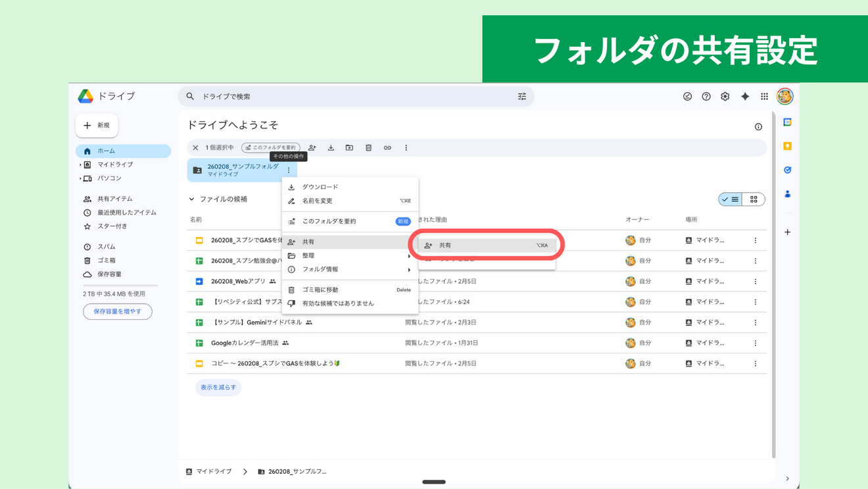Click the plus icon to get add-ons
Screen dimensions: 868x489
pos(787,232)
